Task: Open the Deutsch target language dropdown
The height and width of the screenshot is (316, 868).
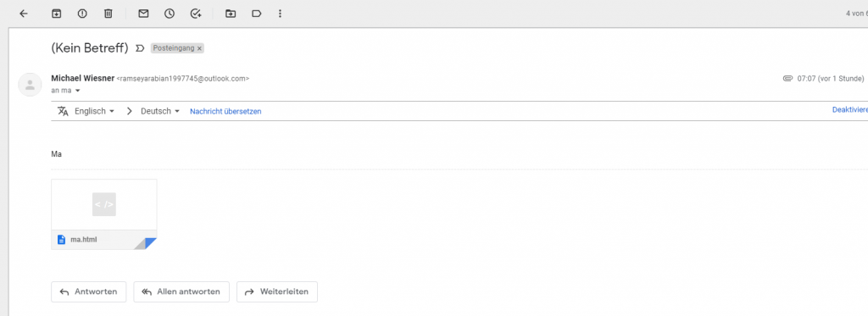Action: tap(160, 111)
